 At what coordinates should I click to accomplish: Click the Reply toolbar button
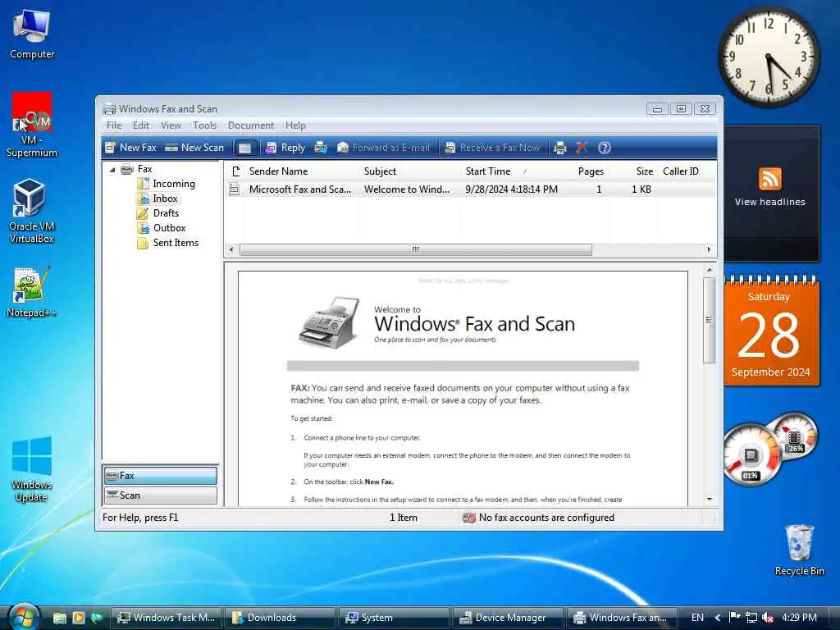285,148
